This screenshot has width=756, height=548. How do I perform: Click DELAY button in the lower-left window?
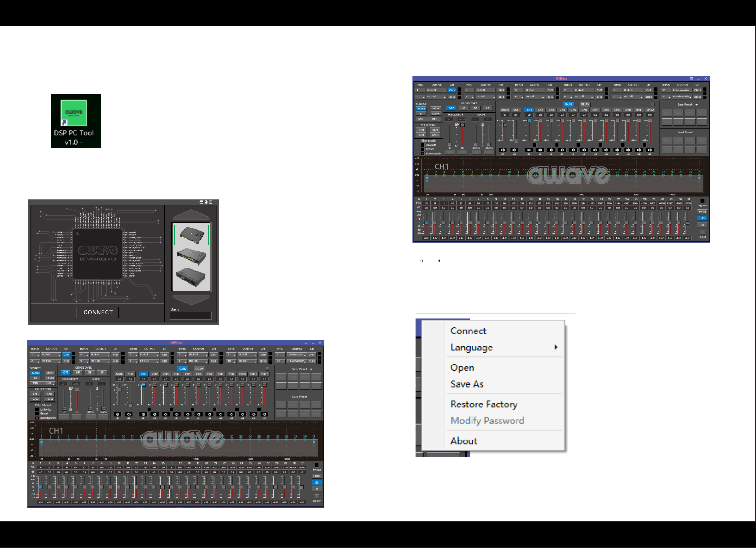pyautogui.click(x=199, y=369)
